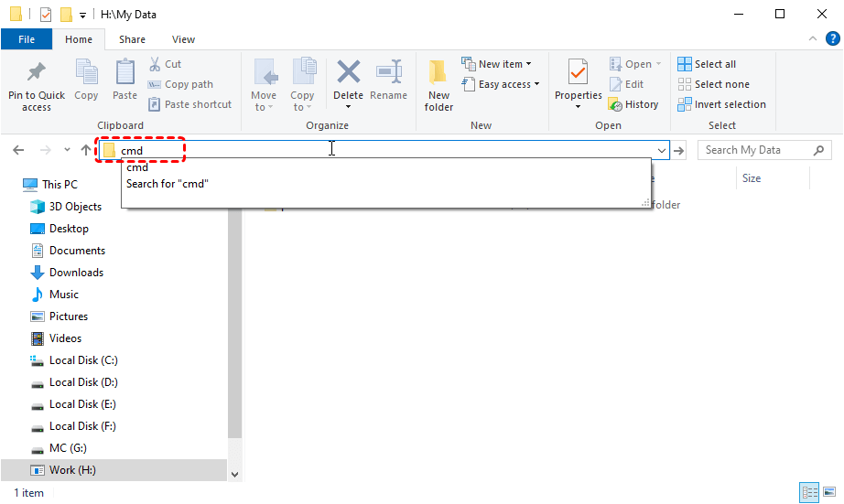Open the 3D Objects folder in sidebar
The height and width of the screenshot is (504, 844).
click(x=75, y=207)
